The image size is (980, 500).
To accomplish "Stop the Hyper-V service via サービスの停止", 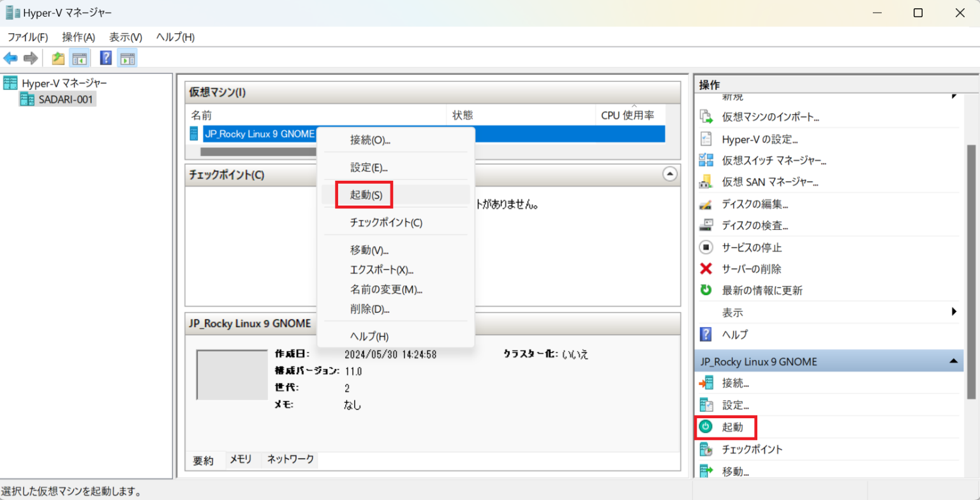I will pos(758,247).
